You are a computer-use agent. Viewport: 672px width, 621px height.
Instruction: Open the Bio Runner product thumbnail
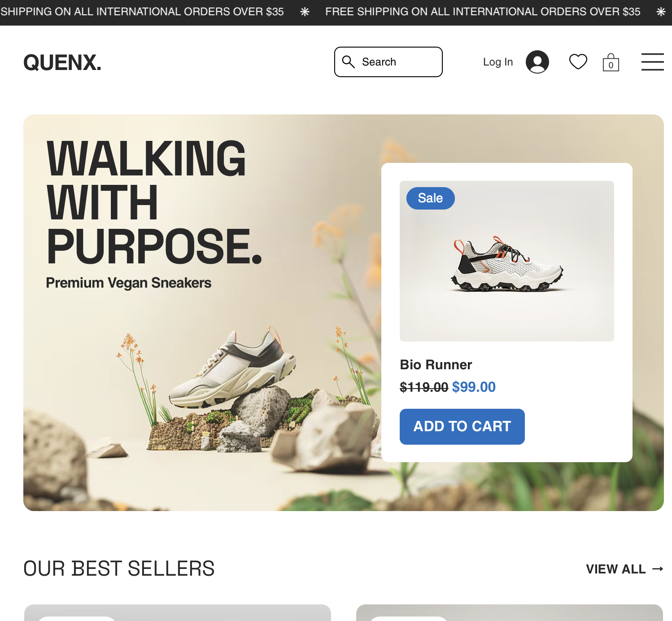[x=506, y=261]
